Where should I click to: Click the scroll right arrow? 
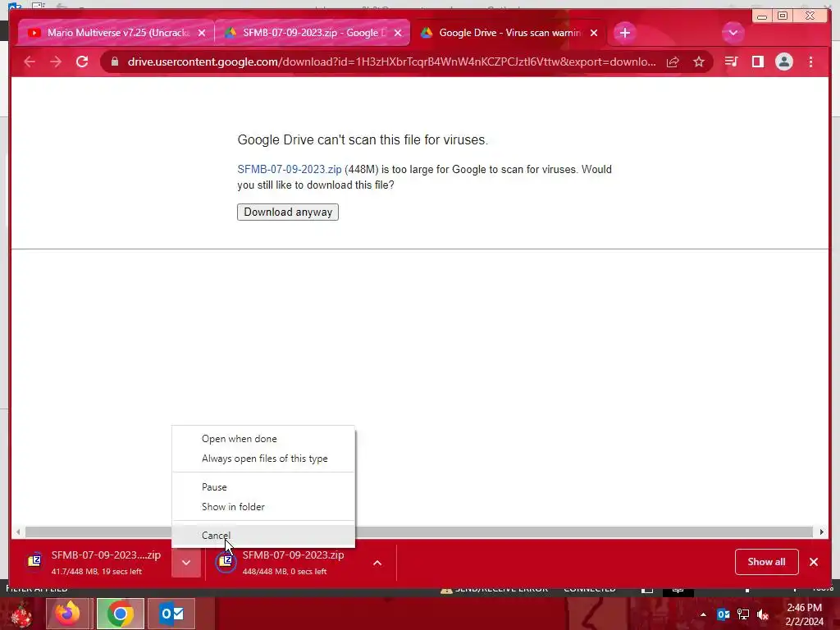821,532
